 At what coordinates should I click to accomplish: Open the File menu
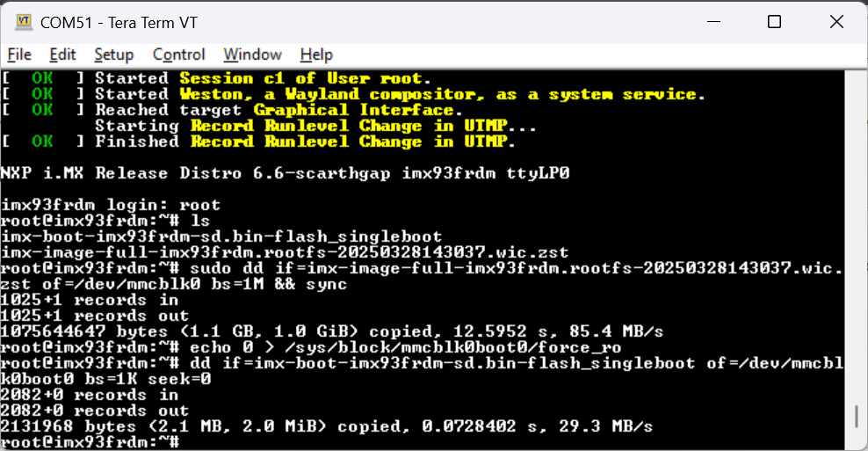(x=19, y=55)
